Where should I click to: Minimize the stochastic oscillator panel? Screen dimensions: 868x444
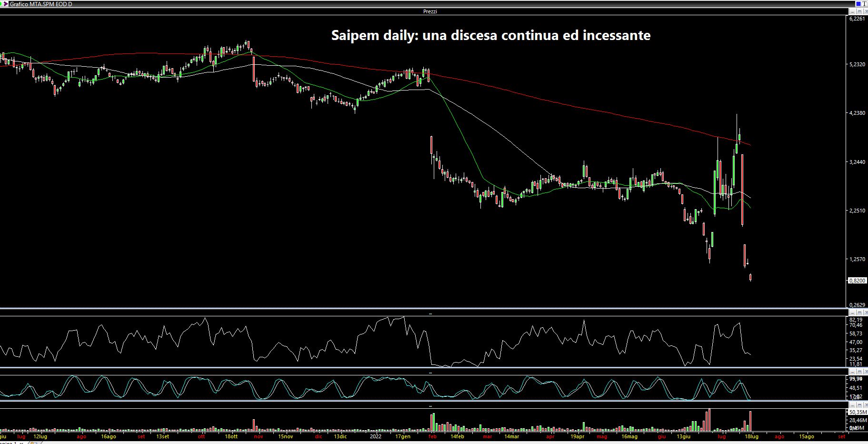pyautogui.click(x=852, y=372)
